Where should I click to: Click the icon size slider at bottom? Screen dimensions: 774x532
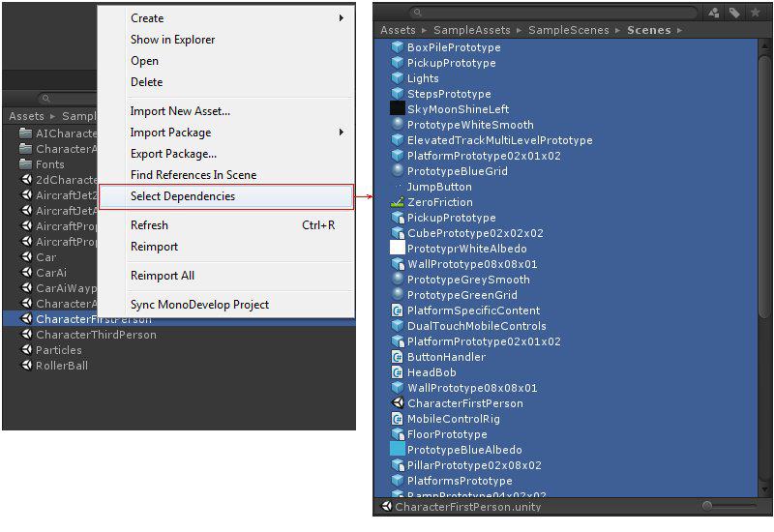click(x=708, y=506)
